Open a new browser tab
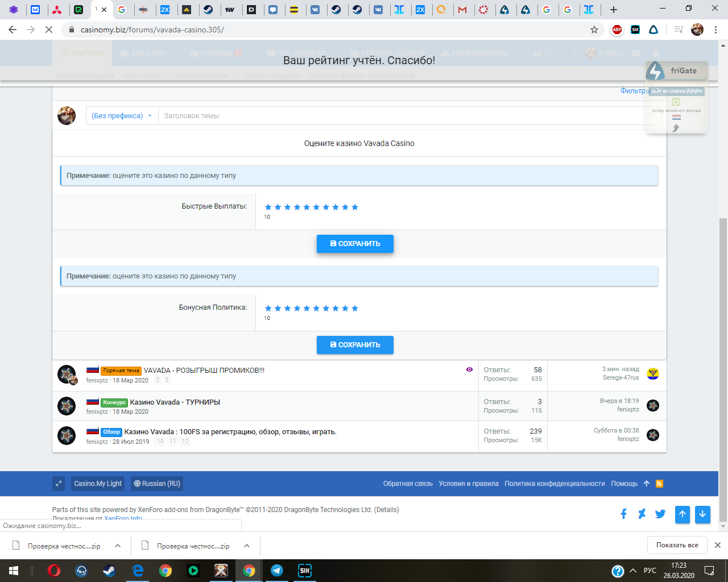 point(613,10)
